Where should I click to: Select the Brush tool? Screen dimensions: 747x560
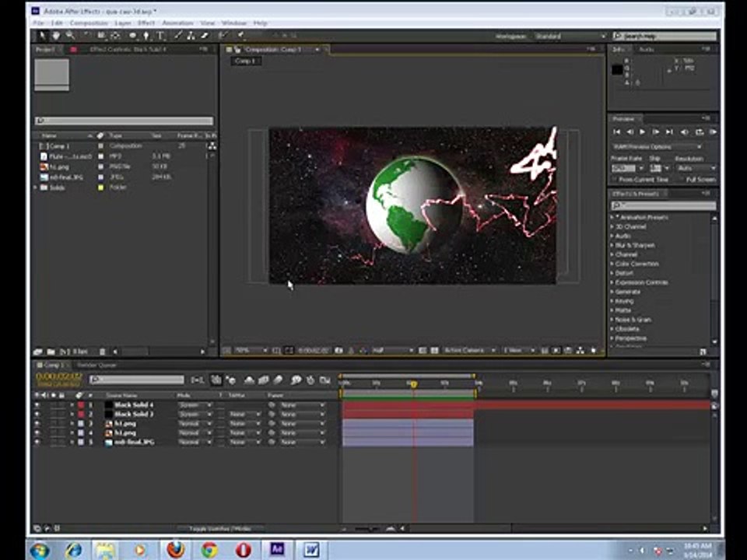pos(177,35)
